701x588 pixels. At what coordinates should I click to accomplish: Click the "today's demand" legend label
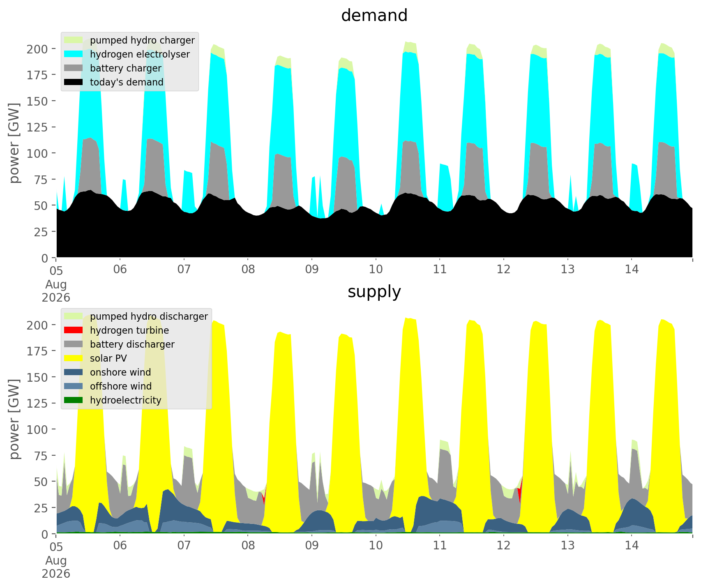click(127, 82)
